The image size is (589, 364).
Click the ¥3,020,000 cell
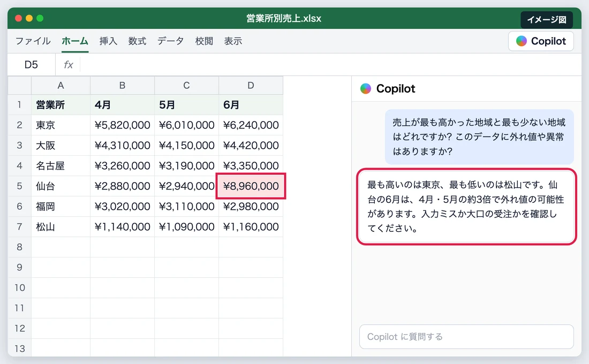[x=122, y=206]
